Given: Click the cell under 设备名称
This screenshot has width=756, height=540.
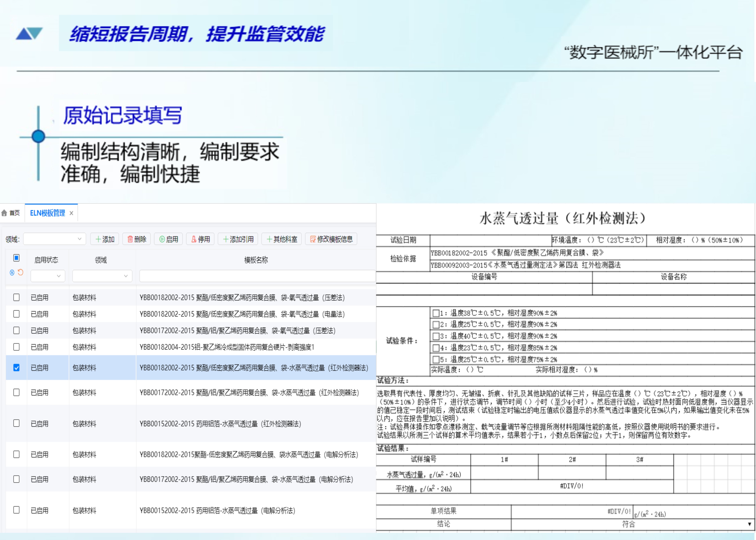Looking at the screenshot, I should coord(673,289).
